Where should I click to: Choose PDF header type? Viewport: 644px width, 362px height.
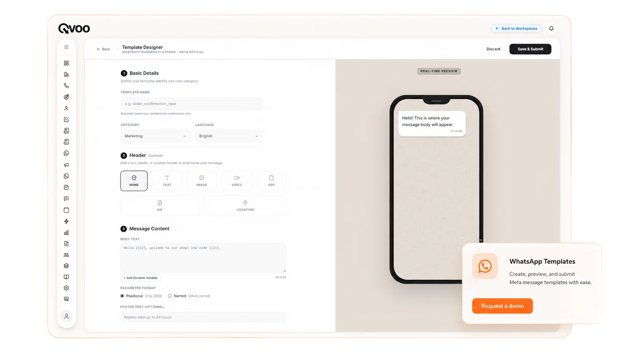272,181
